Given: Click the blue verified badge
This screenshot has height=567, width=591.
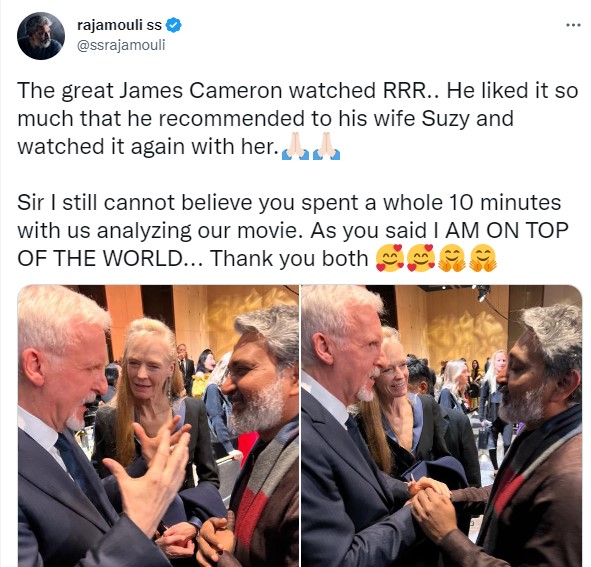Looking at the screenshot, I should [x=174, y=25].
